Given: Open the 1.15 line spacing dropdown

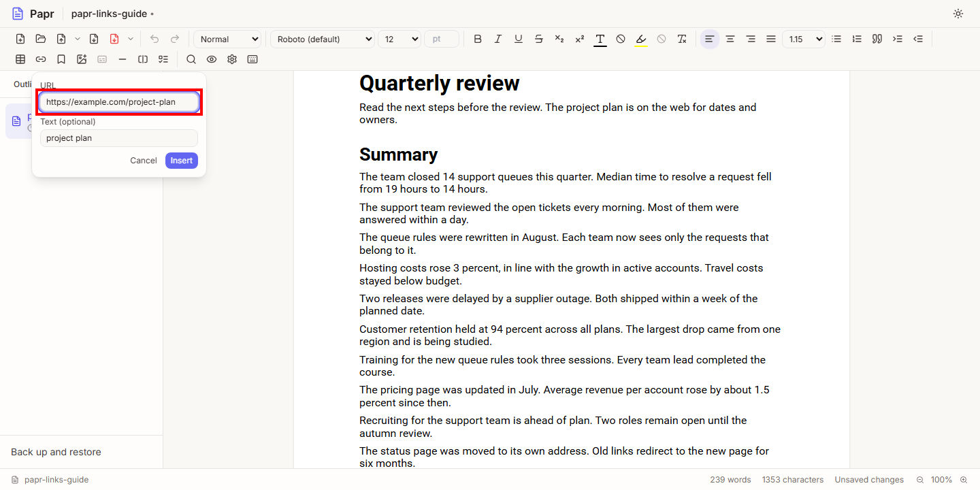Looking at the screenshot, I should (x=804, y=39).
